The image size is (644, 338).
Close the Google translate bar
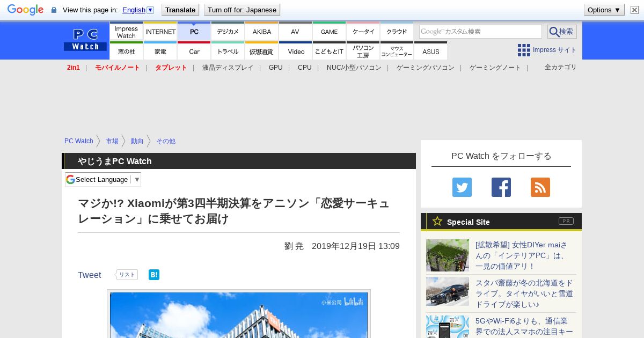tap(634, 10)
